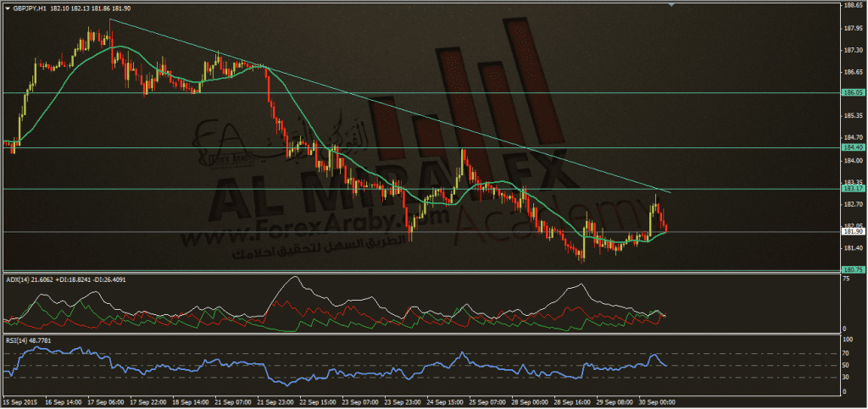This screenshot has width=868, height=409.
Task: Click the GBPJPY,H1 chart title text
Action: (30, 8)
